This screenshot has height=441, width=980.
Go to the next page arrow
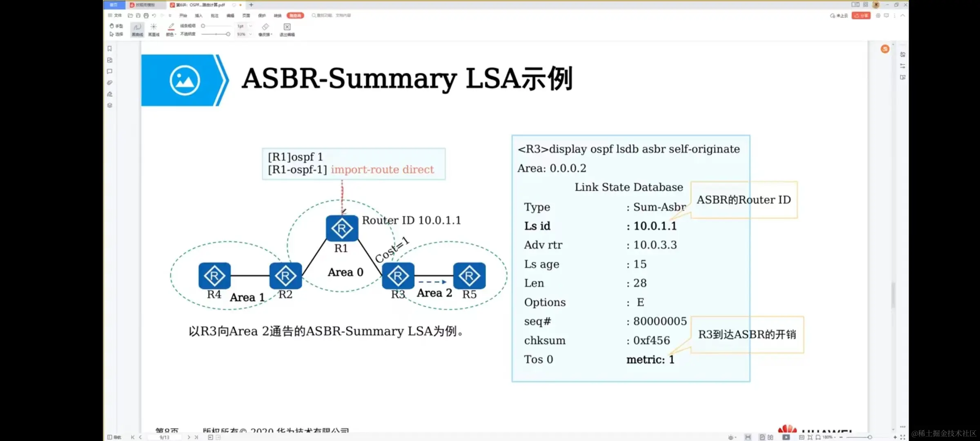coord(189,437)
